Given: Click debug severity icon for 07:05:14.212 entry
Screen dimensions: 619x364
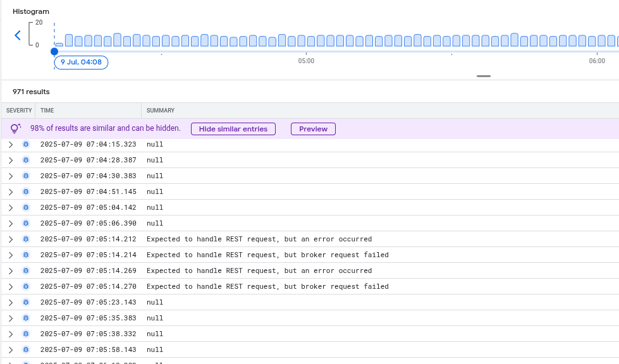Looking at the screenshot, I should 26,239.
